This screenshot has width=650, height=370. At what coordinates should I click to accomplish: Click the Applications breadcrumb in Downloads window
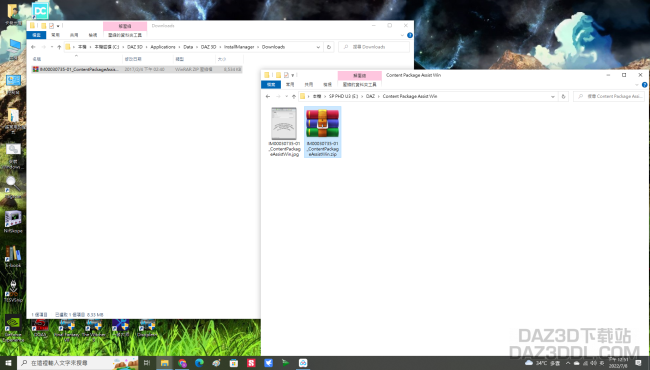163,47
